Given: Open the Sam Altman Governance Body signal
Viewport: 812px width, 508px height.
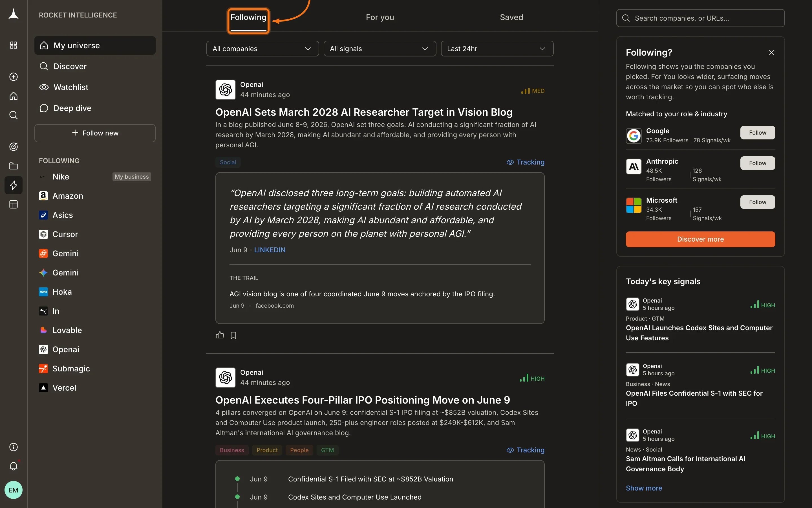Looking at the screenshot, I should tap(685, 464).
